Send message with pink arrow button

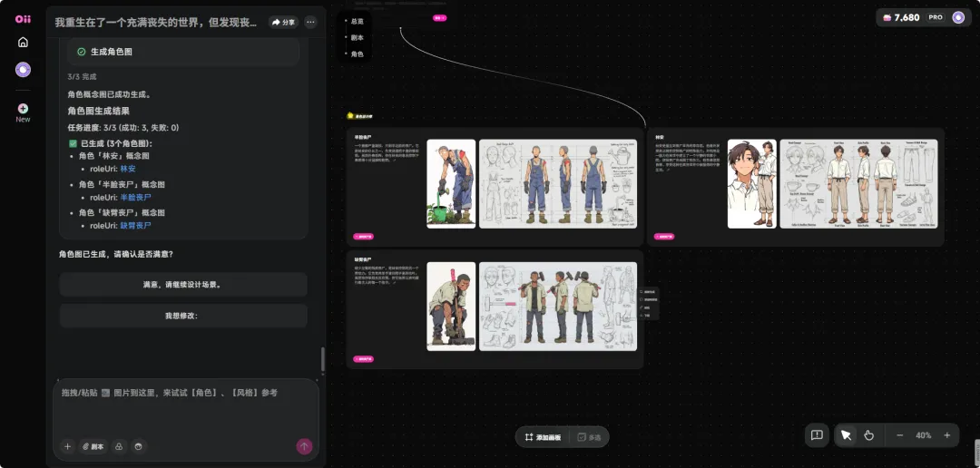pos(304,446)
